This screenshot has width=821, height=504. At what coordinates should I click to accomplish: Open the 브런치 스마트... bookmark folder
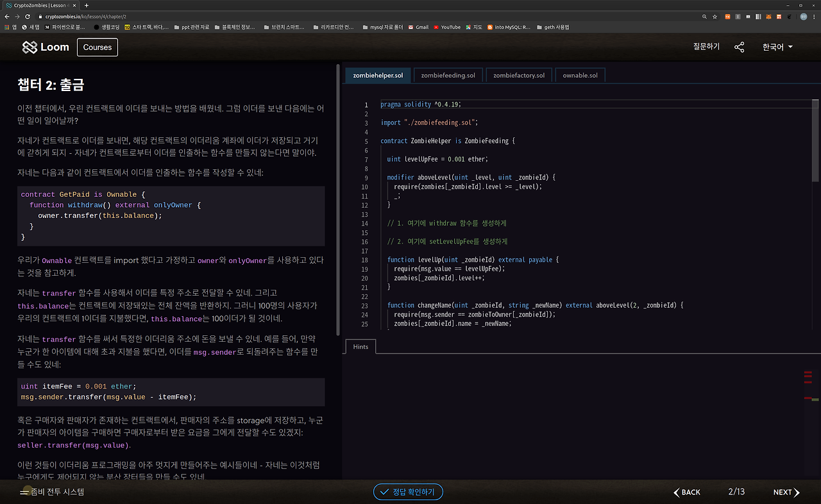283,27
